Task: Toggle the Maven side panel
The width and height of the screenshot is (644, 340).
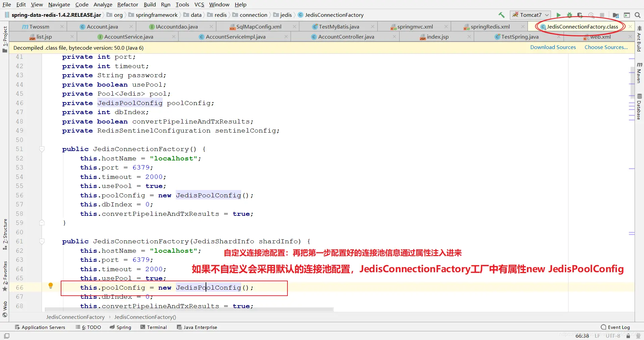Action: click(639, 72)
